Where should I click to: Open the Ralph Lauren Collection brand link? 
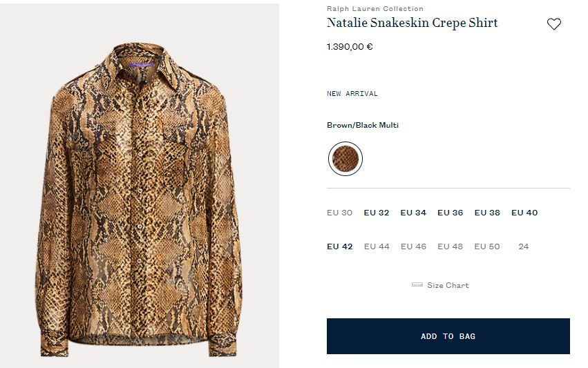coord(374,8)
